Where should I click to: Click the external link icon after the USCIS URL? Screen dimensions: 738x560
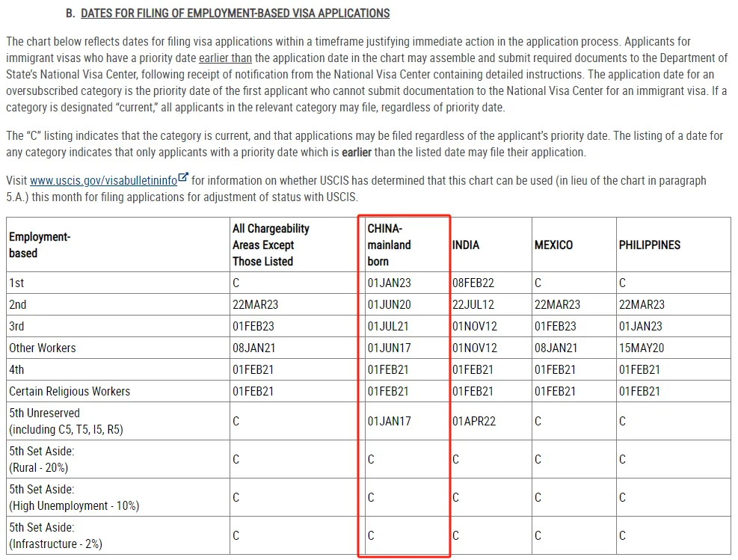click(x=184, y=179)
